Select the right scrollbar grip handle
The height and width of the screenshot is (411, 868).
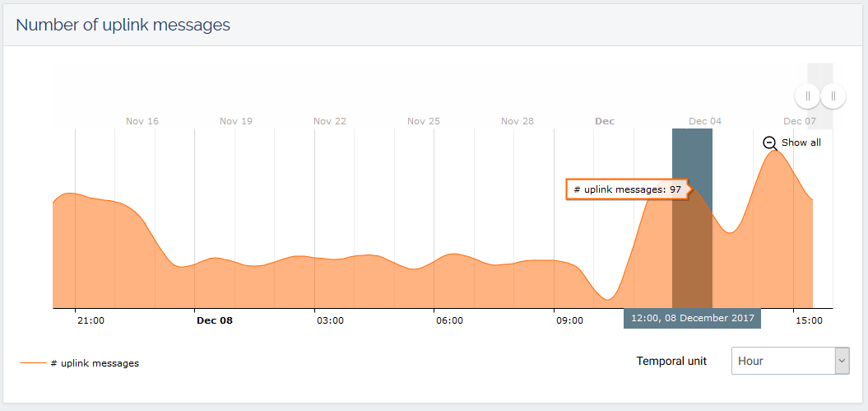833,96
